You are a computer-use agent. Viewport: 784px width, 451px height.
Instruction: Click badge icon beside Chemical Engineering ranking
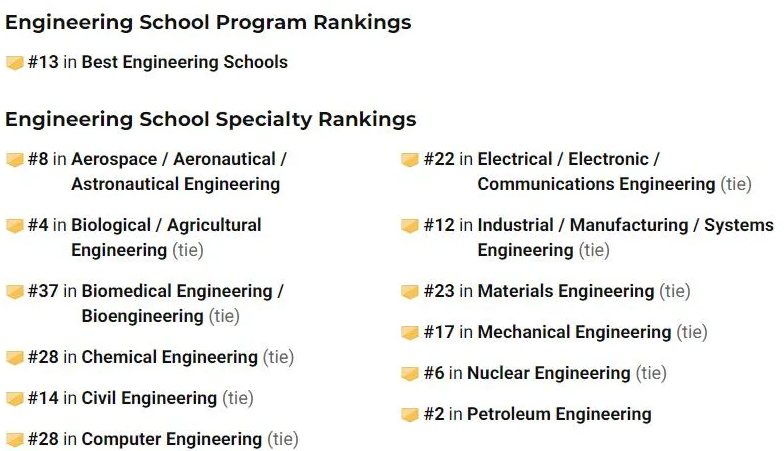coord(15,358)
